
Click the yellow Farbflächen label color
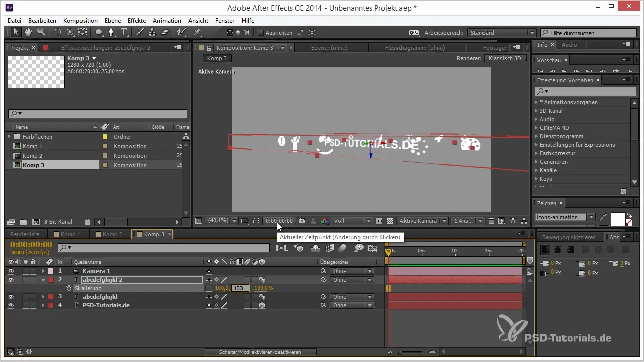point(105,136)
